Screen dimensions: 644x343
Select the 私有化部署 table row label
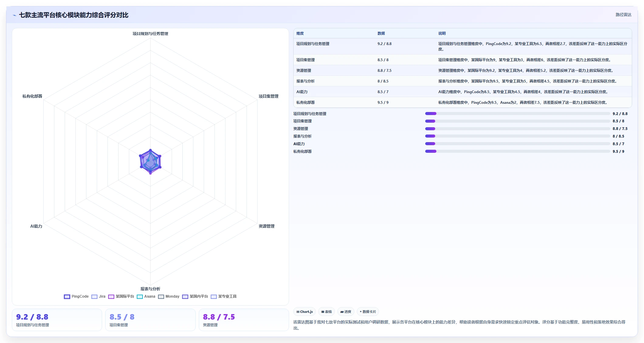305,103
